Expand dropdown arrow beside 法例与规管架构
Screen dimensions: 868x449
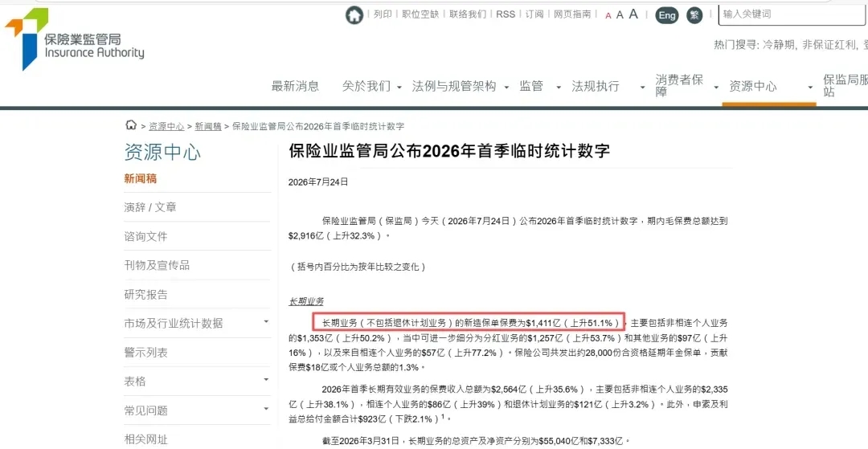click(x=506, y=88)
